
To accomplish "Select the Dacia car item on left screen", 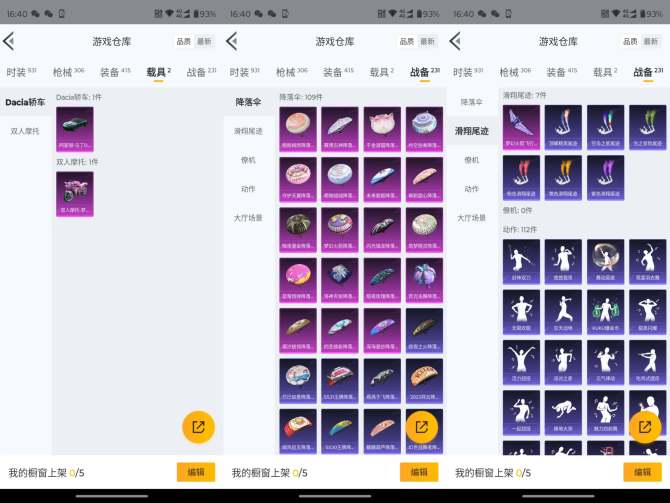I will 75,129.
